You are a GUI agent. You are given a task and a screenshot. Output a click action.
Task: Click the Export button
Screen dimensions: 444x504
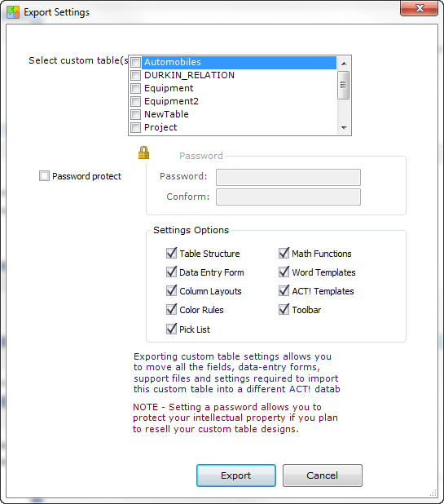[236, 475]
